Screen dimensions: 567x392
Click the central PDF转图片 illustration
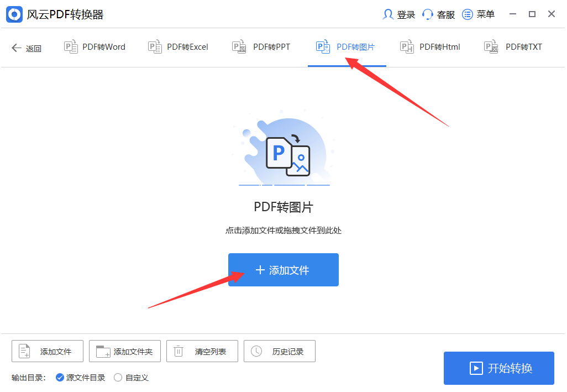(x=285, y=152)
